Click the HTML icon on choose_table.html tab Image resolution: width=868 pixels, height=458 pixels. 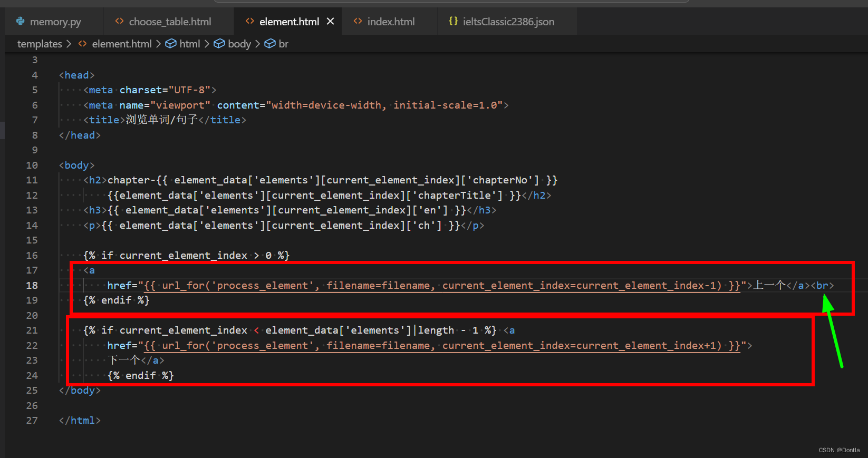(119, 21)
